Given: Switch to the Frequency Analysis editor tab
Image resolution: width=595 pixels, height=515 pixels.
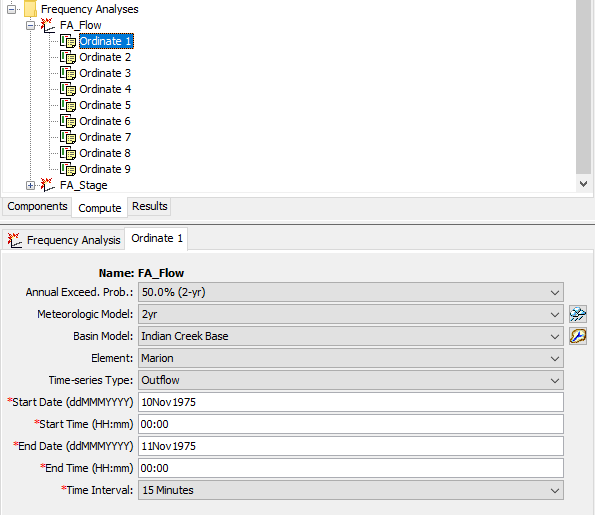Looking at the screenshot, I should pyautogui.click(x=64, y=240).
